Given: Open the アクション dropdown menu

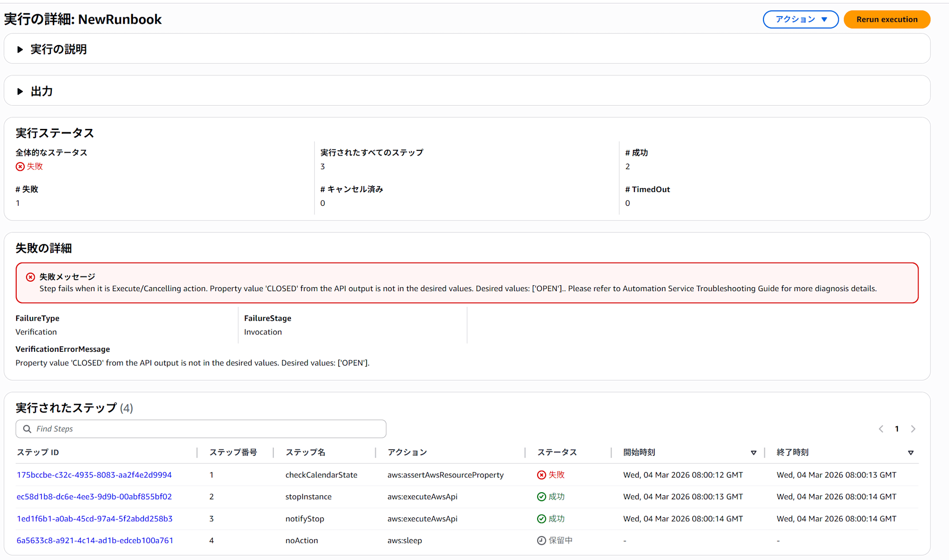Looking at the screenshot, I should pos(800,19).
